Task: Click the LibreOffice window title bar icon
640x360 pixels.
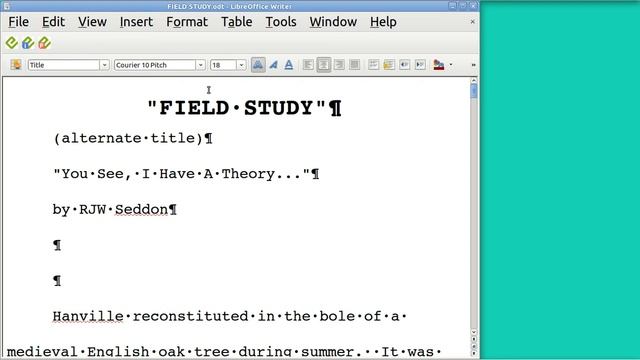Action: pyautogui.click(x=7, y=6)
